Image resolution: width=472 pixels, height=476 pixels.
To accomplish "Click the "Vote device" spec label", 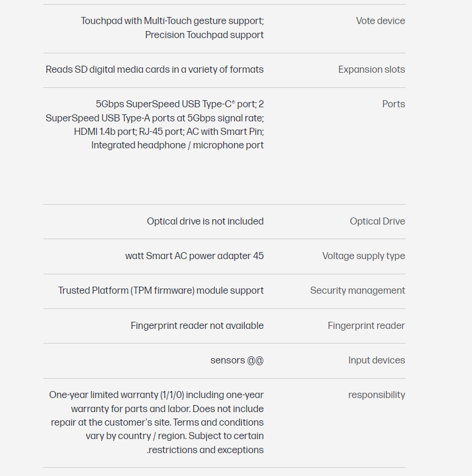I will 380,21.
